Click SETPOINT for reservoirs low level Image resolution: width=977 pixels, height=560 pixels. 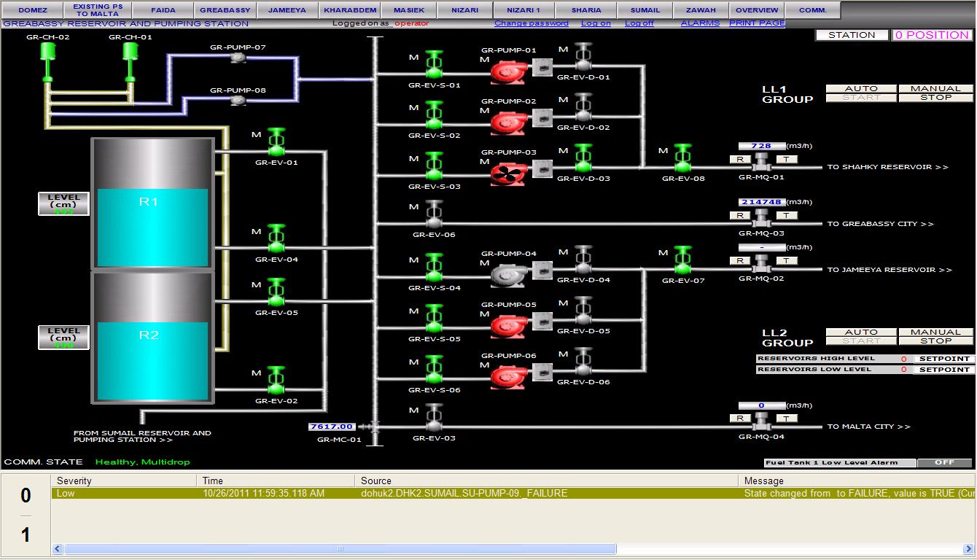click(944, 370)
